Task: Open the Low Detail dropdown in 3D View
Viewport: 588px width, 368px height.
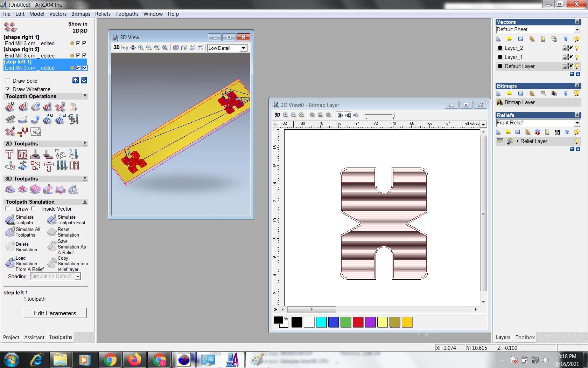Action: [x=244, y=48]
